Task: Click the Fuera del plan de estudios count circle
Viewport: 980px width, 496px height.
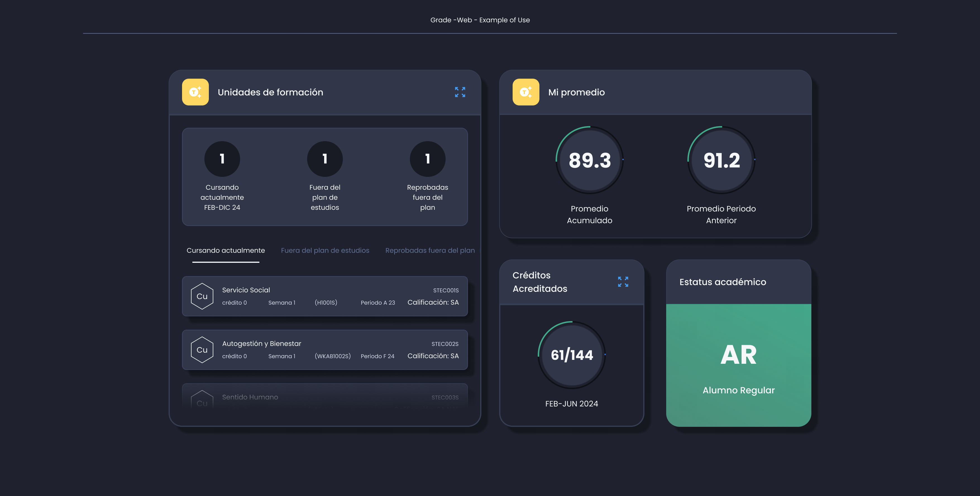Action: pyautogui.click(x=325, y=159)
